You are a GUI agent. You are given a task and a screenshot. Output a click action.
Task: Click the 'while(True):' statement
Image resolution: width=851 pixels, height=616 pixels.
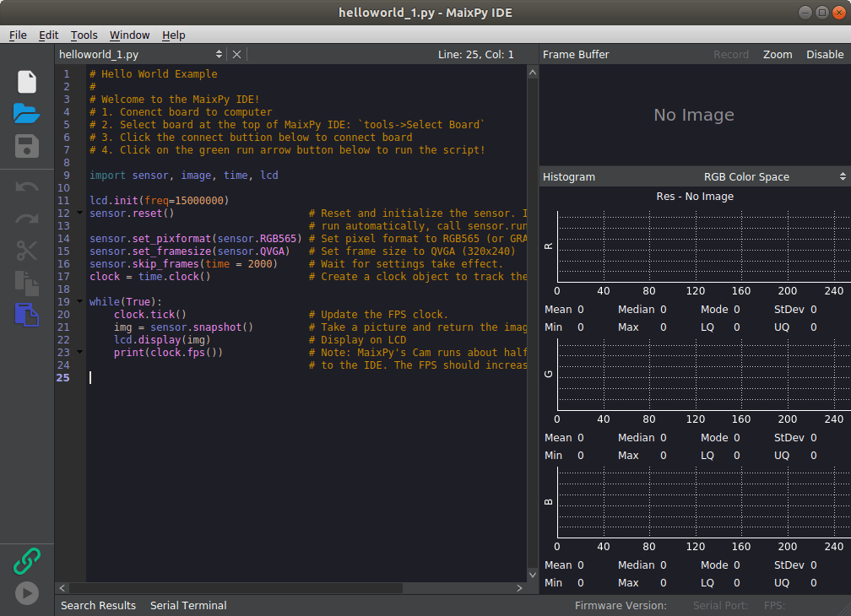(x=125, y=302)
